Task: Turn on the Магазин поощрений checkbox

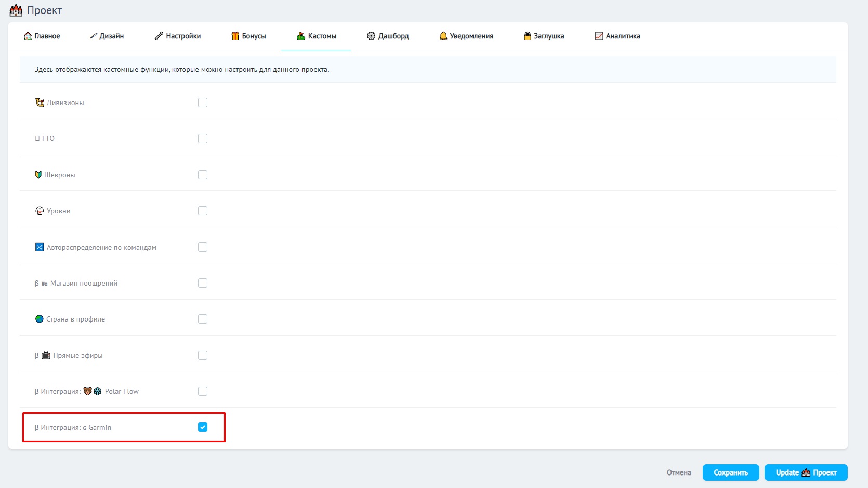Action: tap(203, 283)
